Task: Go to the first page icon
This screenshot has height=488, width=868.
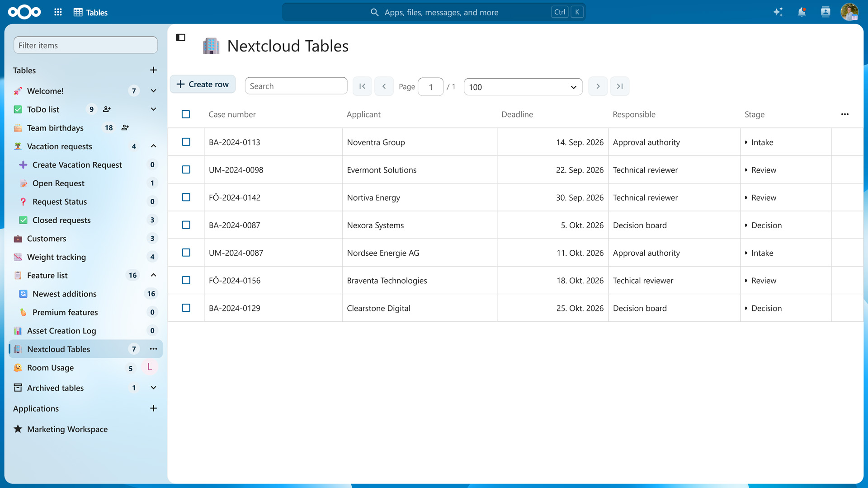Action: pyautogui.click(x=362, y=86)
